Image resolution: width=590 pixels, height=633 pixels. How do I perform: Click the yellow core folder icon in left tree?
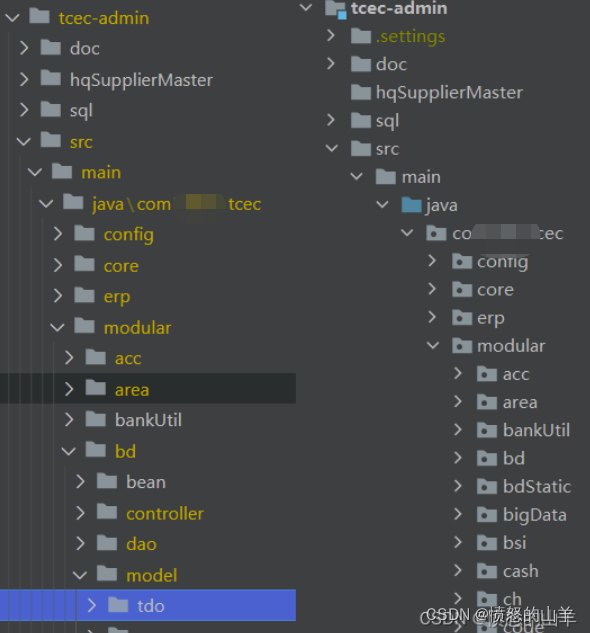point(84,264)
